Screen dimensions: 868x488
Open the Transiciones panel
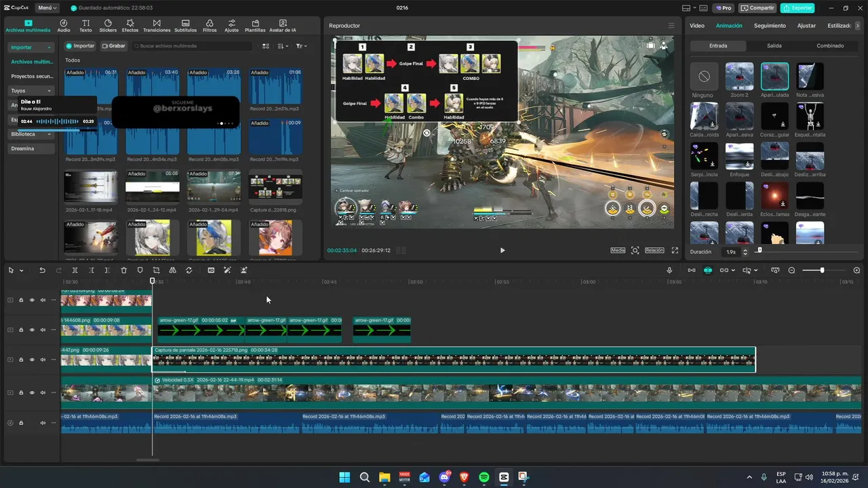point(157,26)
